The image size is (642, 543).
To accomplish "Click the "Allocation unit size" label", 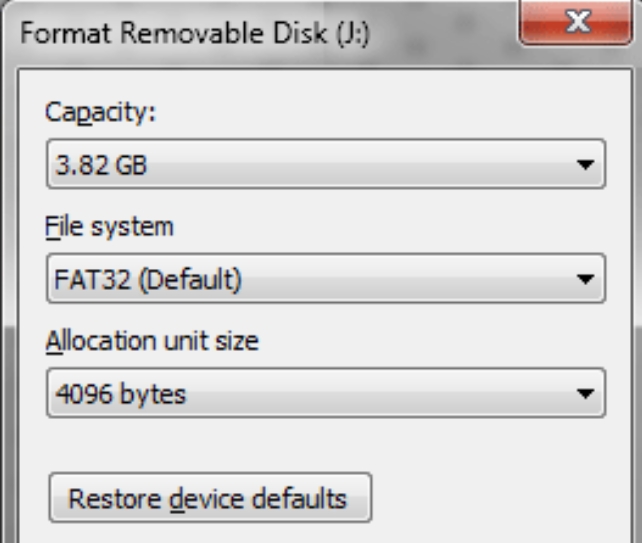I will coord(152,341).
